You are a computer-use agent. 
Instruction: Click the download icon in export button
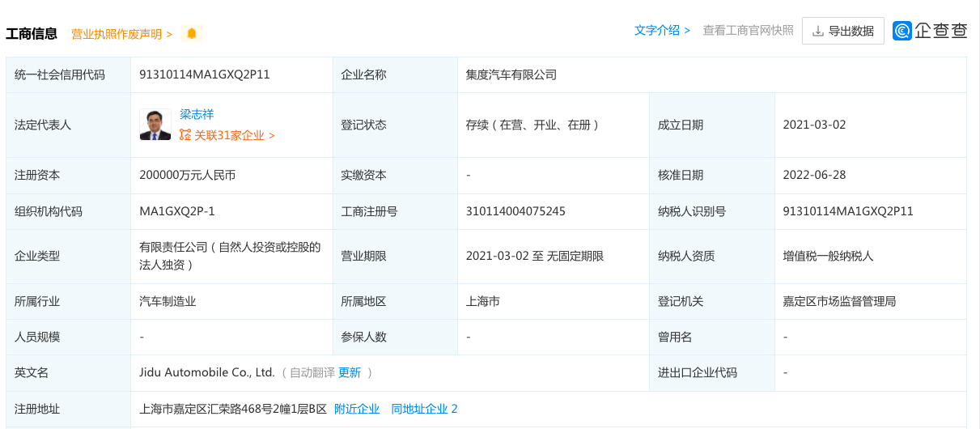pos(818,31)
